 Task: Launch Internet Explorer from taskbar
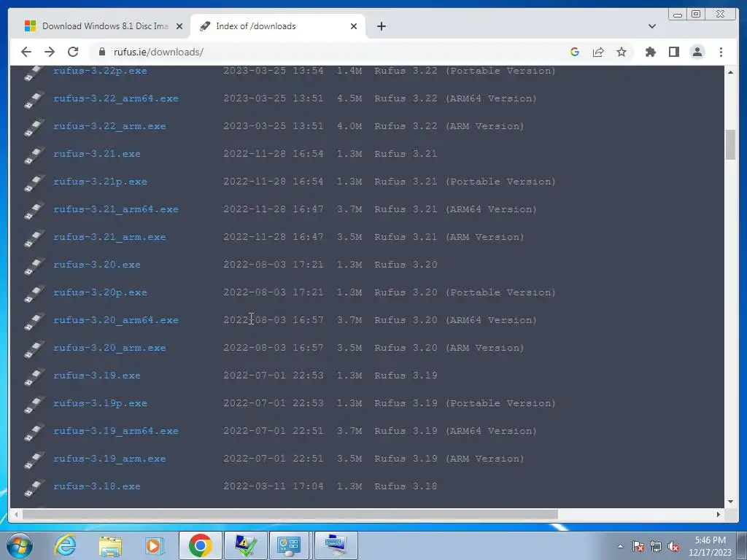click(x=65, y=545)
